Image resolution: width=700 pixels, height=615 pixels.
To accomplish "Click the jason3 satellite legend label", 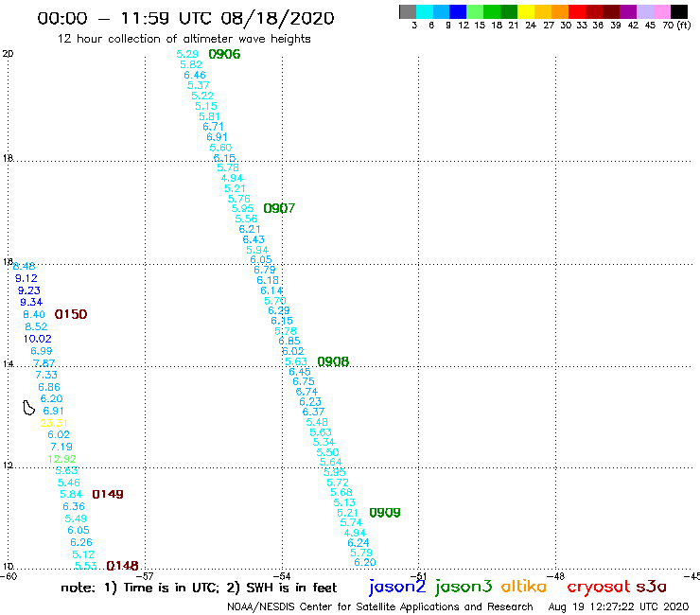I will 464,587.
